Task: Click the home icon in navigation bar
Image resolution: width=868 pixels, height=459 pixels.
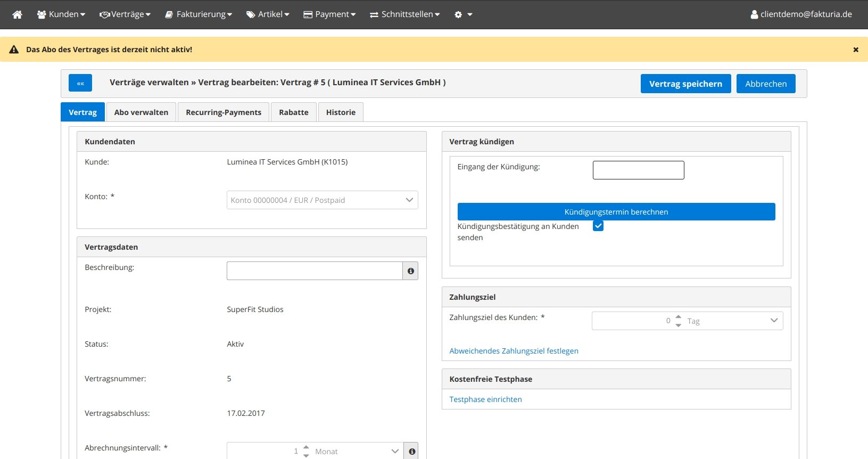Action: 18,14
